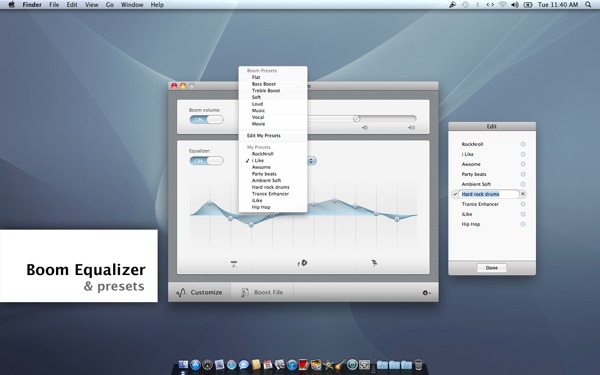This screenshot has height=375, width=600.
Task: Click the mid band icon below equalizer
Action: [302, 263]
